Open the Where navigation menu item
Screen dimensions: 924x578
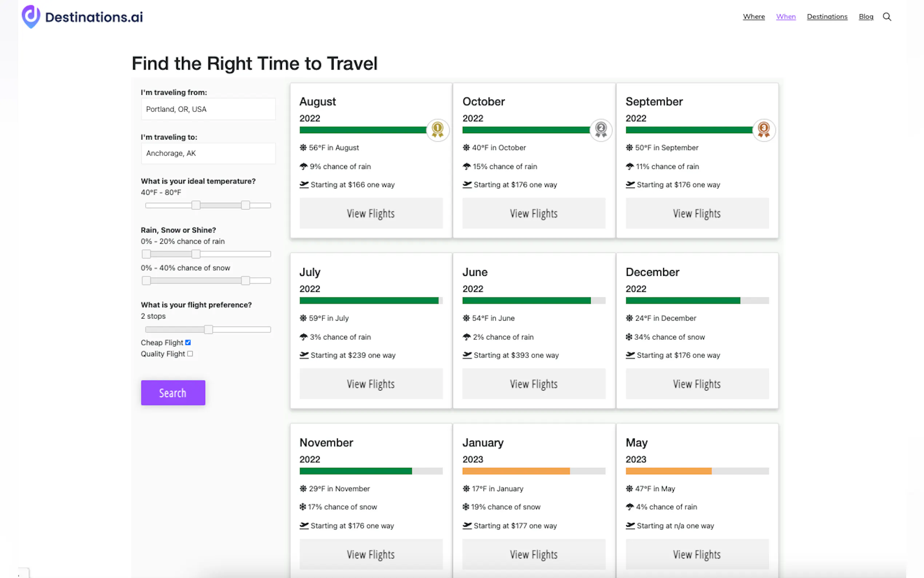(x=753, y=16)
